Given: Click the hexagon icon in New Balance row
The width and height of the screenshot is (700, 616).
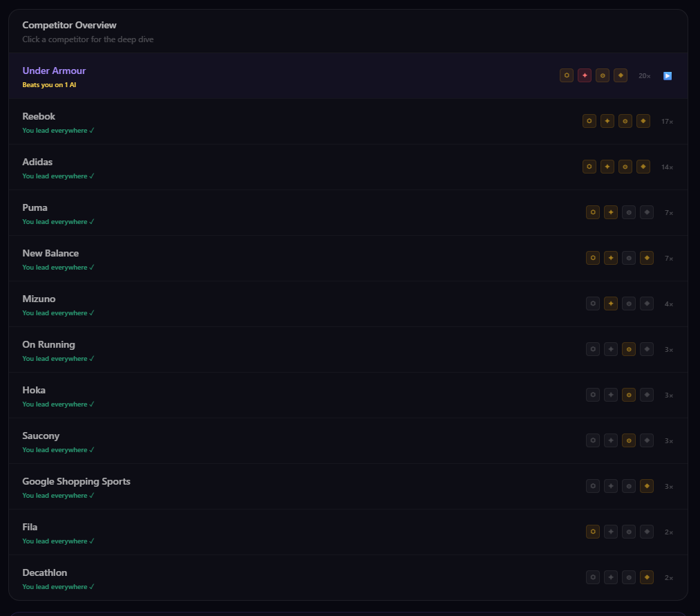Looking at the screenshot, I should (x=593, y=258).
